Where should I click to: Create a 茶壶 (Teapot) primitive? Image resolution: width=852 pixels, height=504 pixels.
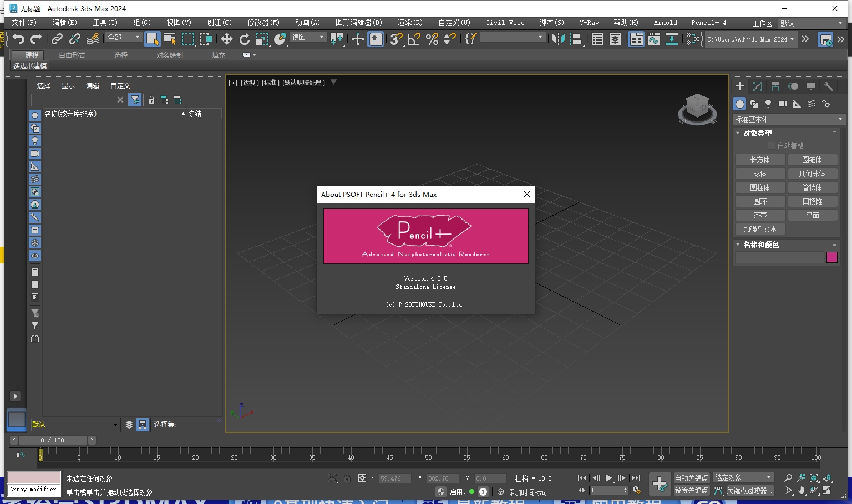[760, 215]
